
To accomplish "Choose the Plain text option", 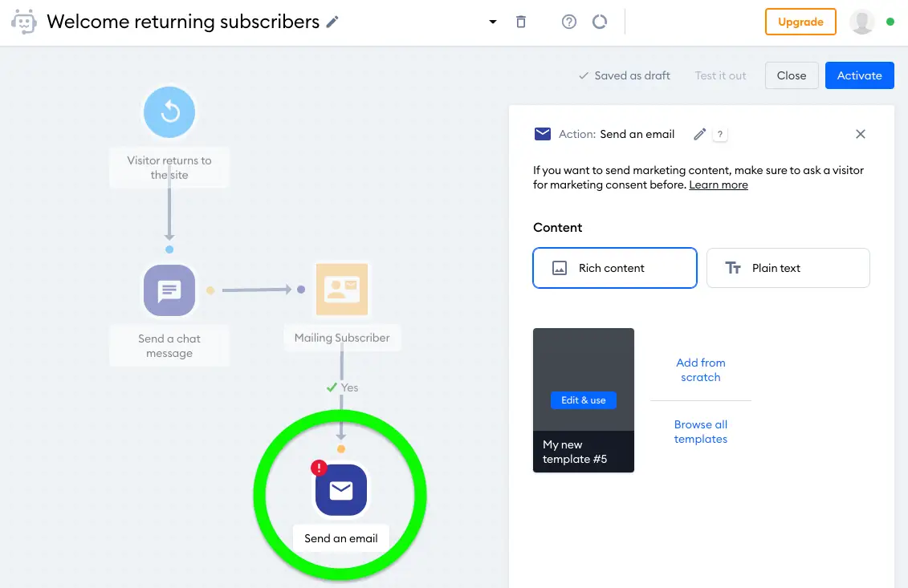I will [x=788, y=268].
